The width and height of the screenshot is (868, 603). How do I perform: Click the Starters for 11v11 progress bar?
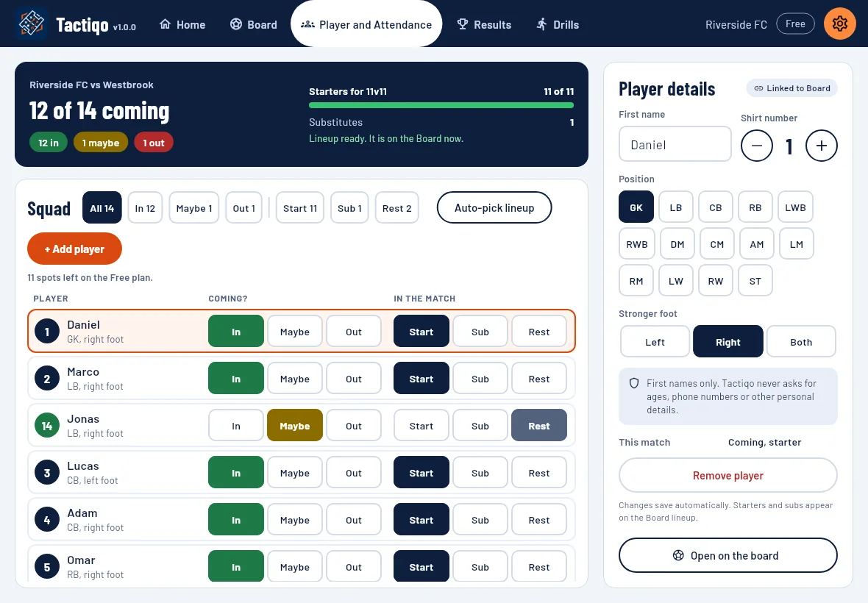[x=441, y=105]
